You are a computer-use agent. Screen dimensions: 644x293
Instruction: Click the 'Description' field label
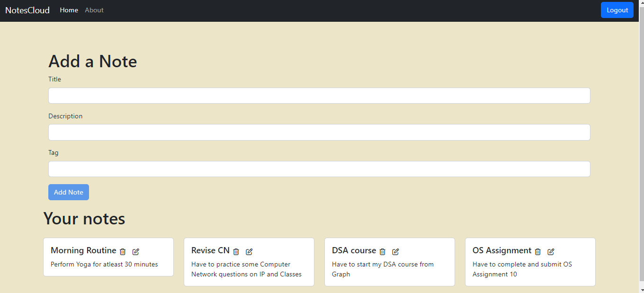[x=65, y=116]
